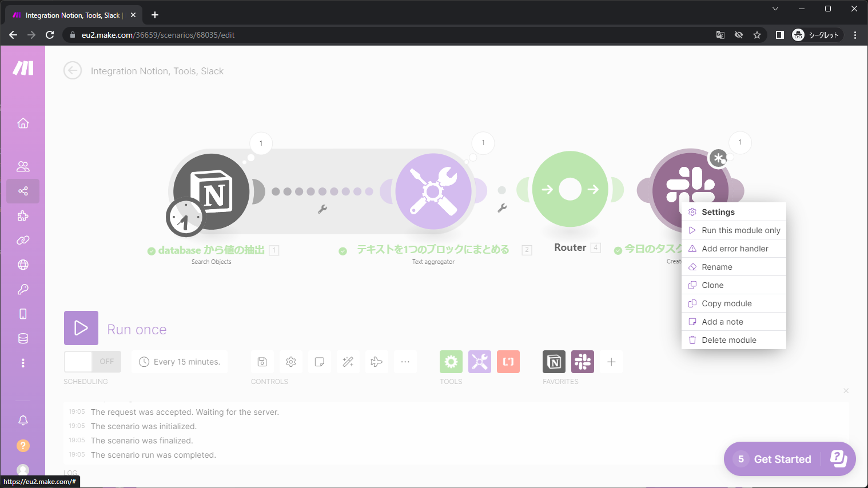This screenshot has width=868, height=488.
Task: Open the Keys icon in the sidebar
Action: pyautogui.click(x=23, y=289)
